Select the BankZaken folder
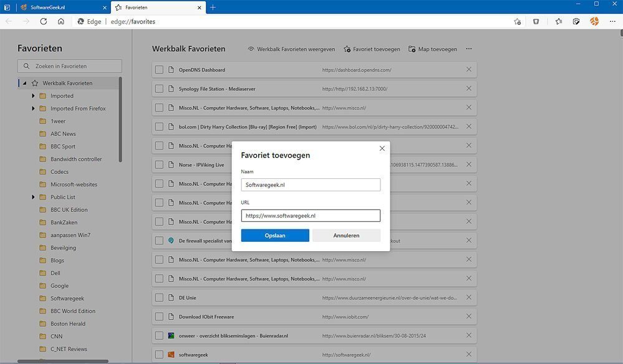 coord(64,223)
